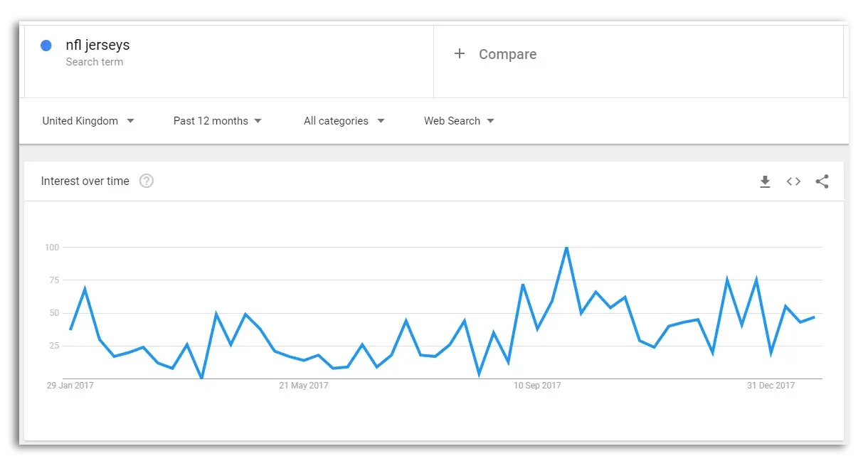Open the United Kingdom region dropdown
The image size is (868, 466).
pos(88,121)
